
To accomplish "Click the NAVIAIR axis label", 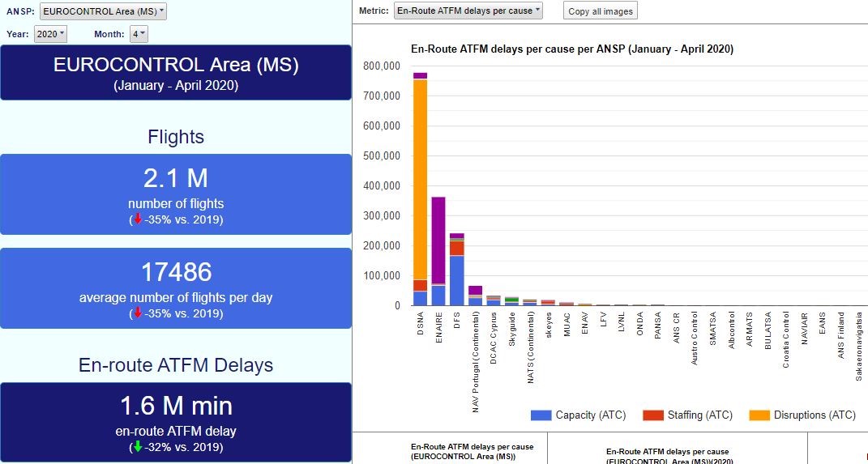I will tap(804, 328).
